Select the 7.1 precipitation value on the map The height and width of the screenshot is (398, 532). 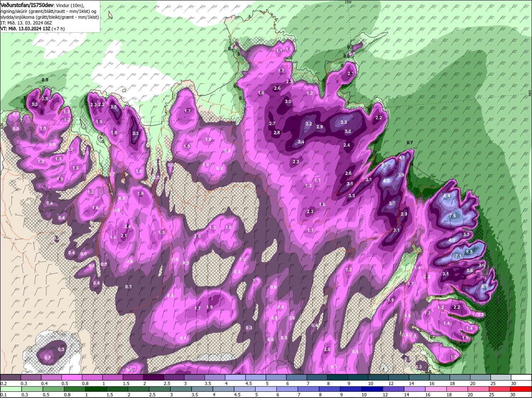pyautogui.click(x=459, y=256)
